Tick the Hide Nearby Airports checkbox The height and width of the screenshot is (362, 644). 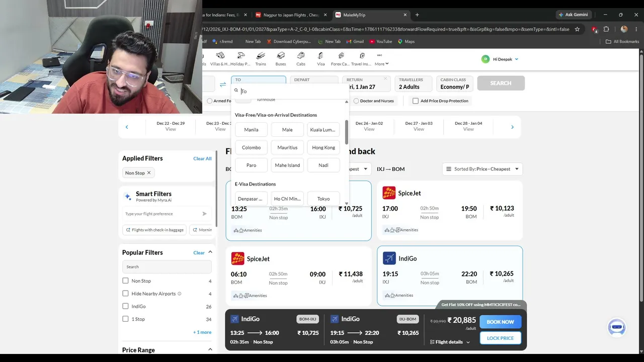125,294
